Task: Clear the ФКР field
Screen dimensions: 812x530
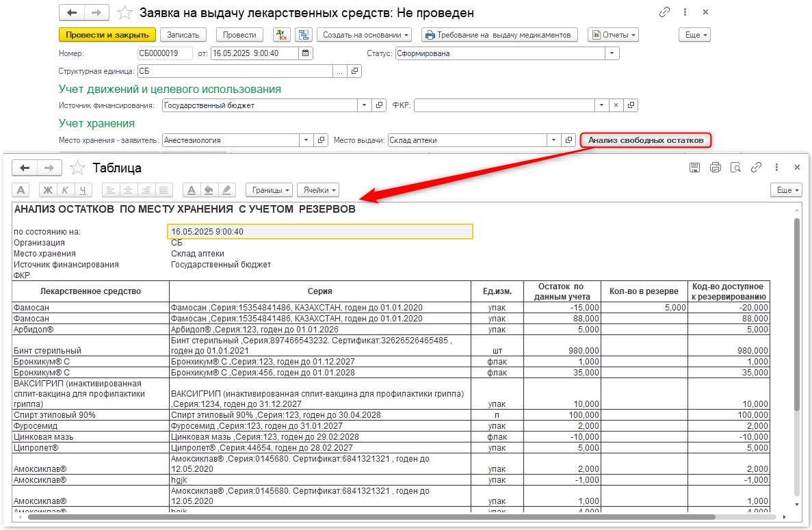Action: coord(616,105)
